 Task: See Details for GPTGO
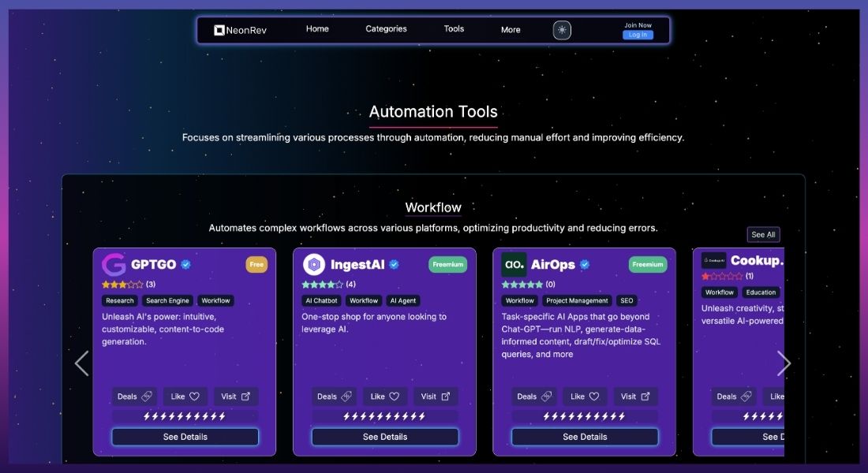point(185,437)
